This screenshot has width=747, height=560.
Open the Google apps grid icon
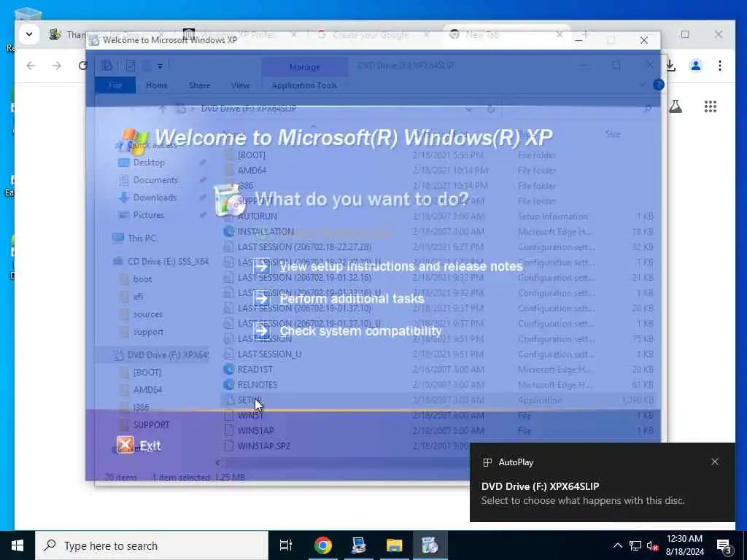click(711, 106)
